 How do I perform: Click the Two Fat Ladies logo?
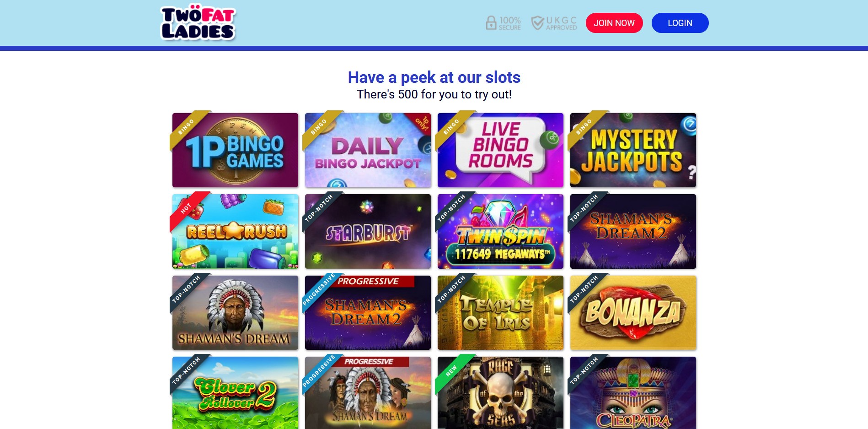click(198, 23)
